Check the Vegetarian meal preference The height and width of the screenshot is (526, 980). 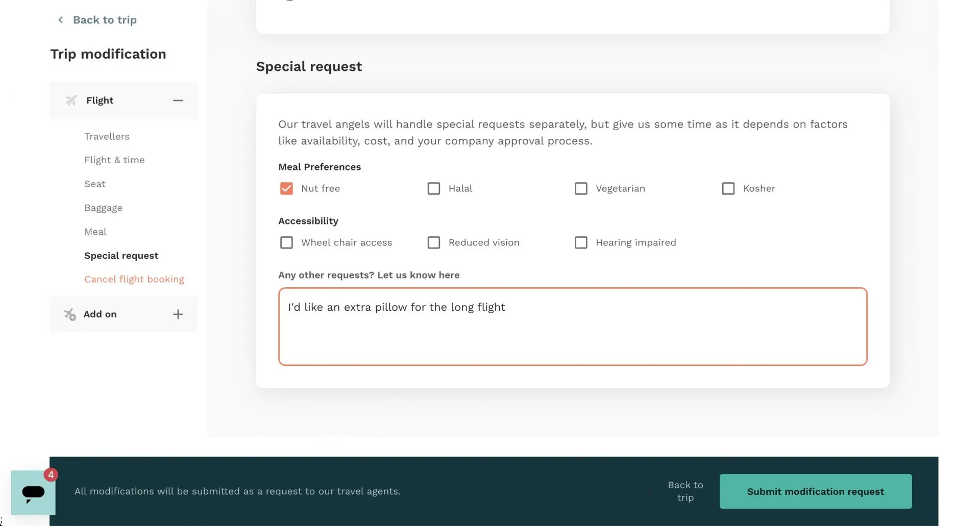click(x=581, y=189)
